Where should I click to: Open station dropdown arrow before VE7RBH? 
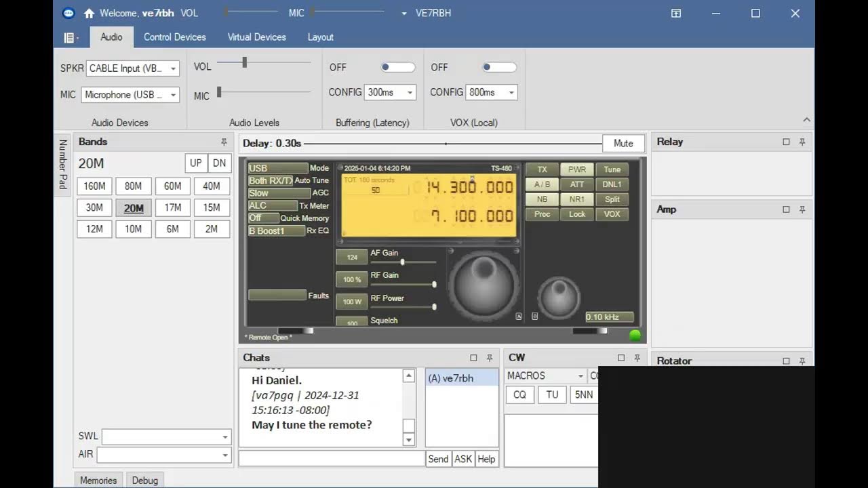(404, 13)
